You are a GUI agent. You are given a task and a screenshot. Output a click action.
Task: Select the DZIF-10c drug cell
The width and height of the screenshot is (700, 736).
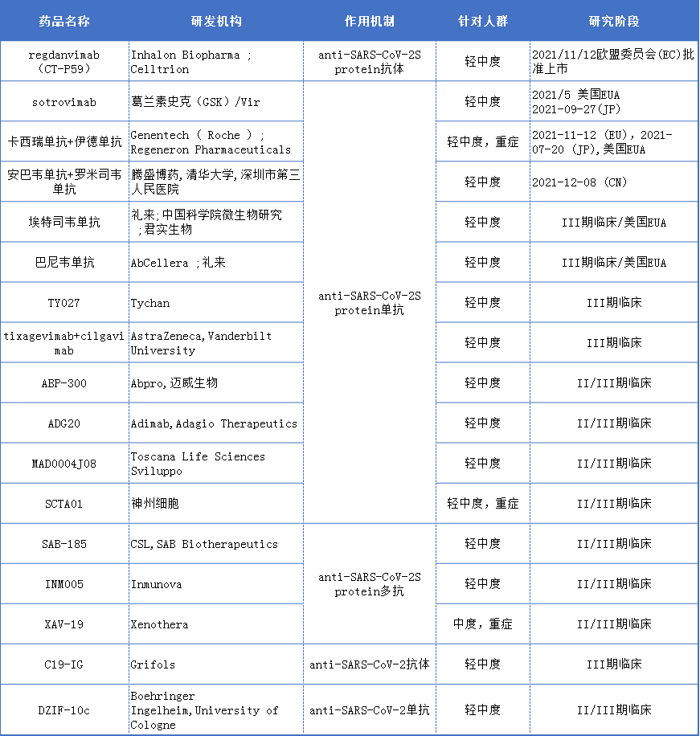coord(64,709)
